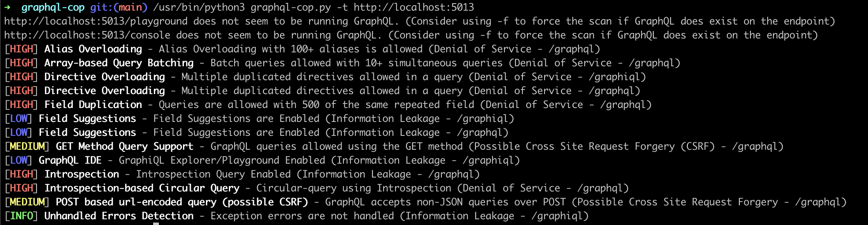The height and width of the screenshot is (225, 868).
Task: Click the HIGH tag beside Alias Overloading
Action: tap(21, 49)
